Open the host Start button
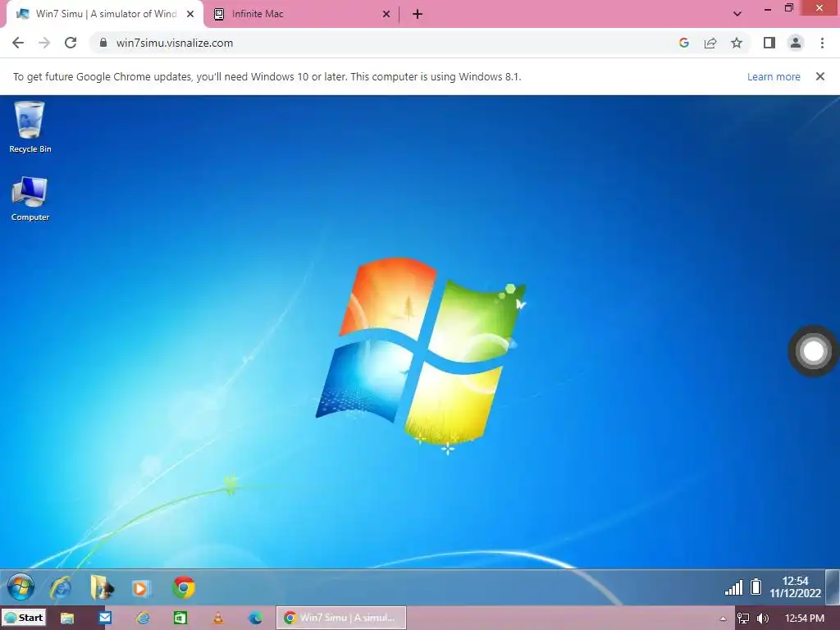The width and height of the screenshot is (840, 630). [x=24, y=618]
